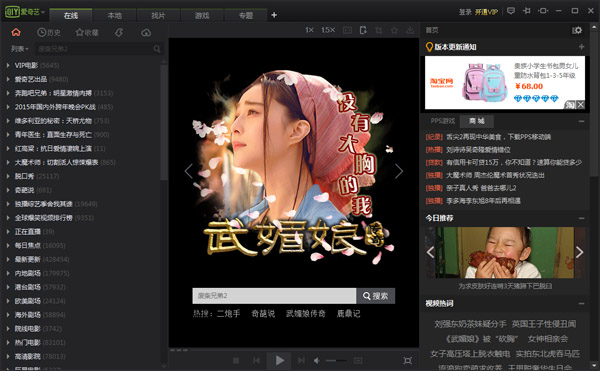Open the 收藏 favorites view
Viewport: 600px width, 371px height.
(x=87, y=33)
